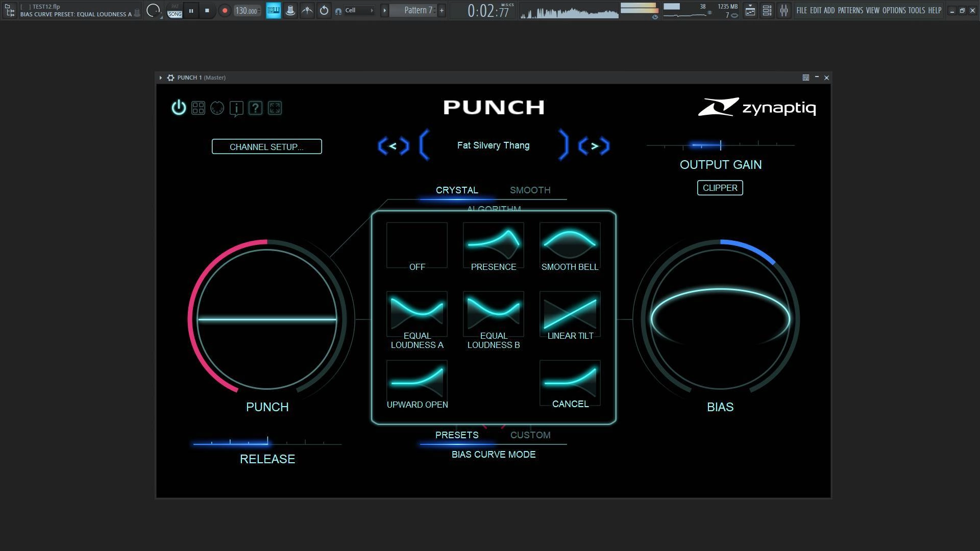The image size is (980, 551).
Task: Click the large PUNCH dial
Action: pos(267,319)
